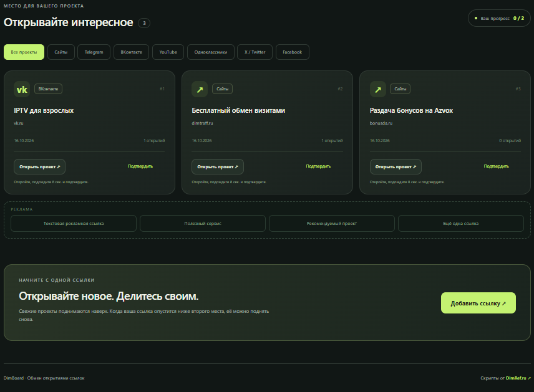Select the X / Twitter filter tab
Screen dimensions: 534x392
(255, 52)
